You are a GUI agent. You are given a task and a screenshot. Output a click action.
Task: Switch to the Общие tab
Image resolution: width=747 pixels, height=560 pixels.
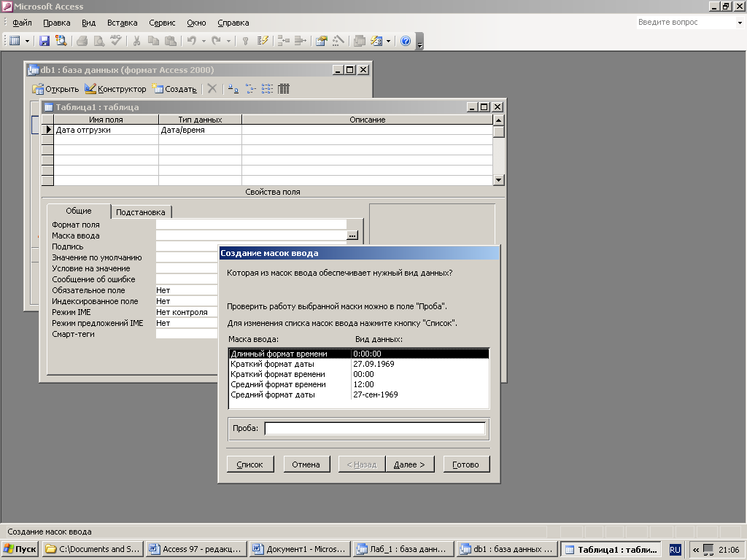[79, 211]
